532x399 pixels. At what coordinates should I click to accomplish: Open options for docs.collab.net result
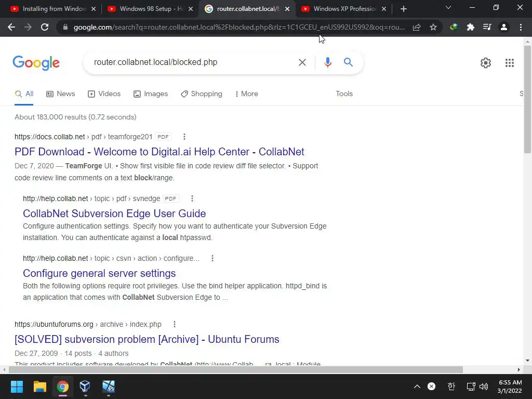(x=184, y=137)
